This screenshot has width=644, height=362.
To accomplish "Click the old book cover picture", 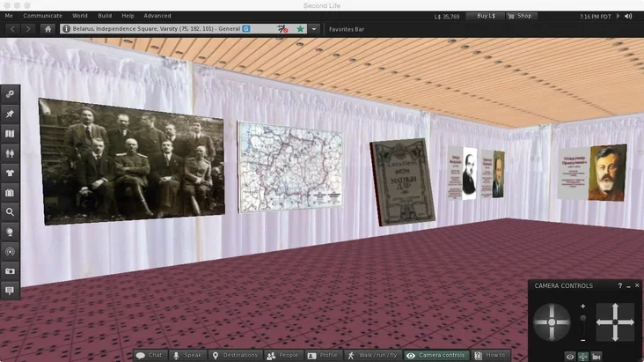I will pyautogui.click(x=402, y=181).
